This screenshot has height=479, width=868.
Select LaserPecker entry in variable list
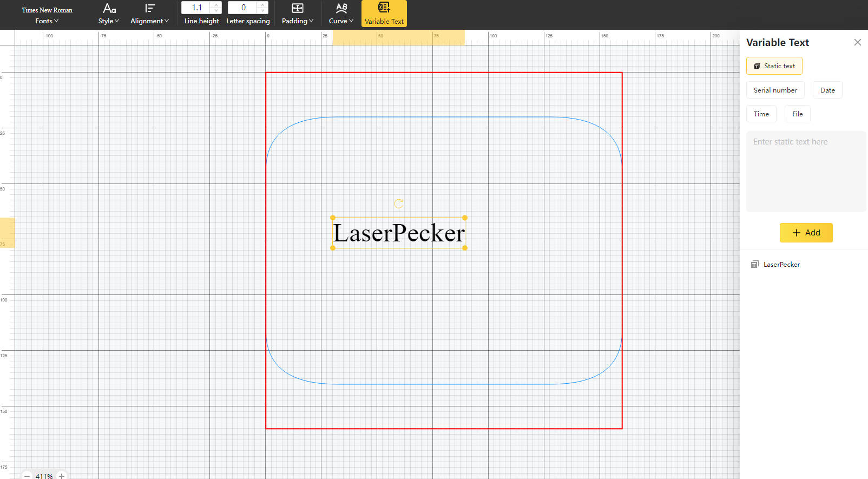coord(781,265)
